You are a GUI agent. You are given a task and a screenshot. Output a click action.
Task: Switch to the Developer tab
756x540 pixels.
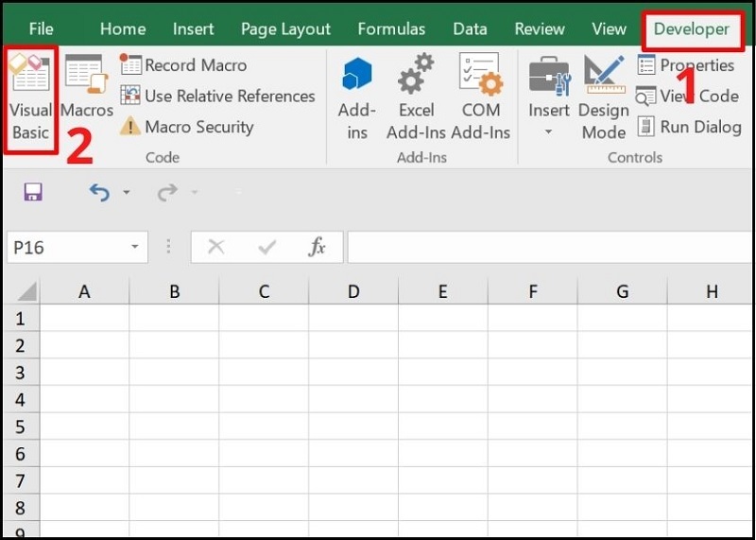[691, 28]
